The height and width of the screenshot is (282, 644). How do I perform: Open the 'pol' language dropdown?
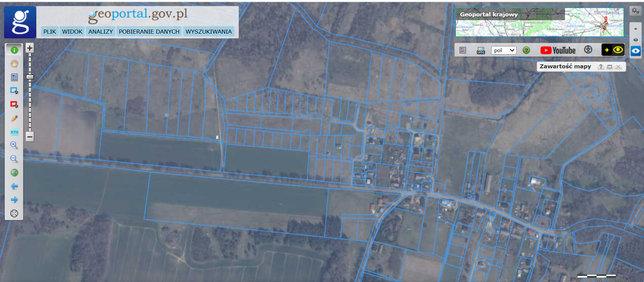tap(503, 50)
